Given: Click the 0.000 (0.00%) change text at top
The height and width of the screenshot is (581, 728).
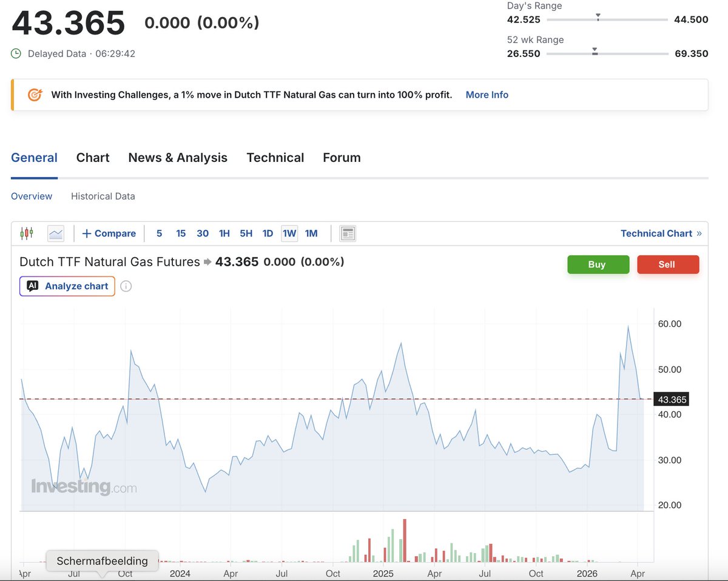Looking at the screenshot, I should pyautogui.click(x=201, y=22).
